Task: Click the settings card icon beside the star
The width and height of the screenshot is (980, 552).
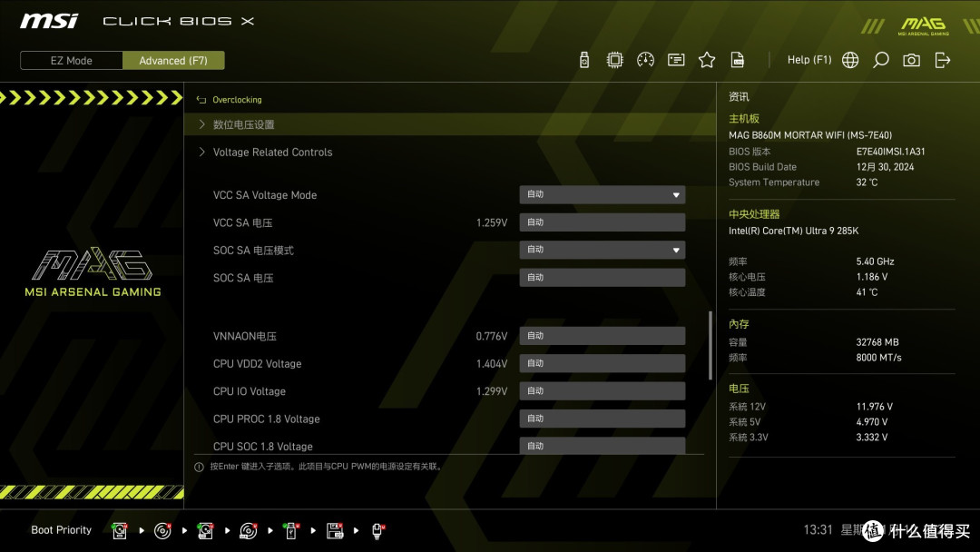Action: [676, 60]
